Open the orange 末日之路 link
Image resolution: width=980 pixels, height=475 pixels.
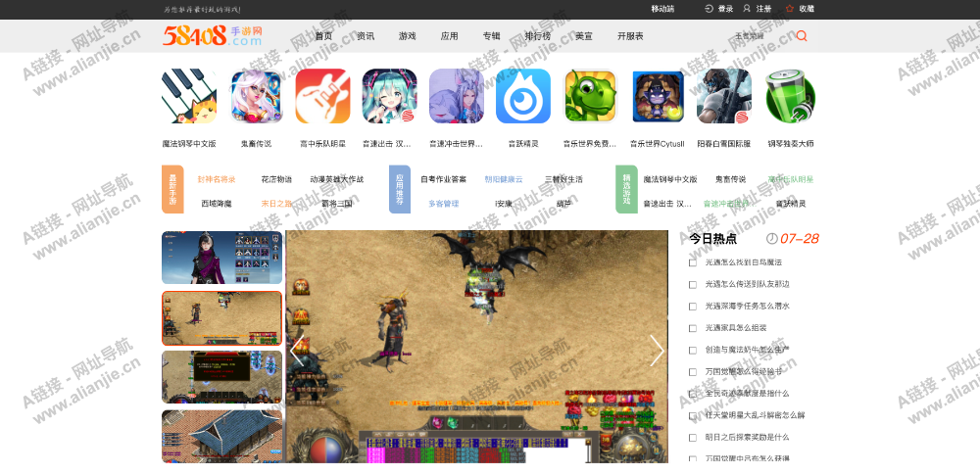276,204
